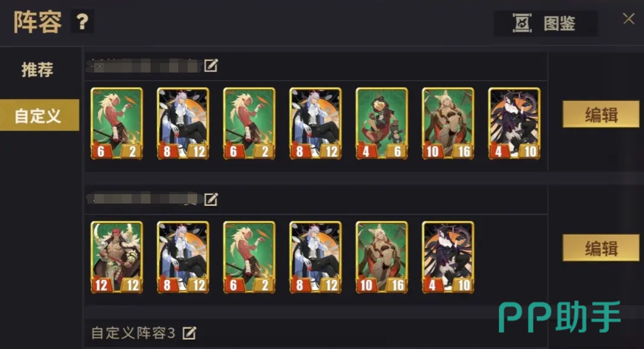644x349 pixels.
Task: Select the 4/6 card in first lineup
Action: pos(382,124)
